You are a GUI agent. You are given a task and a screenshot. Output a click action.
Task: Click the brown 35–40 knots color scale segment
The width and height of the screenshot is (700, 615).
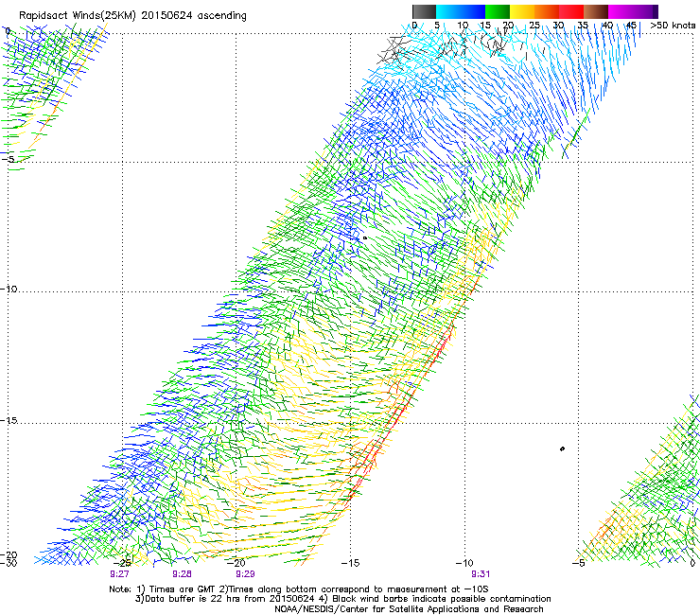click(596, 11)
